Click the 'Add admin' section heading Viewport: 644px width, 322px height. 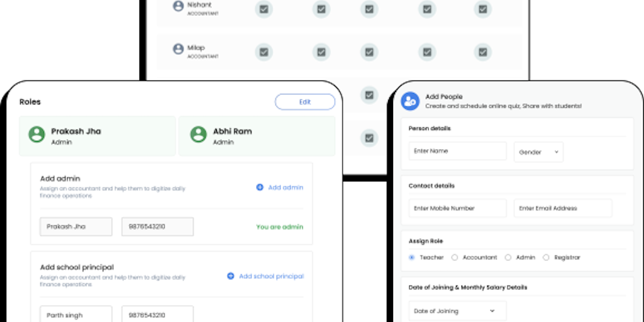tap(60, 179)
